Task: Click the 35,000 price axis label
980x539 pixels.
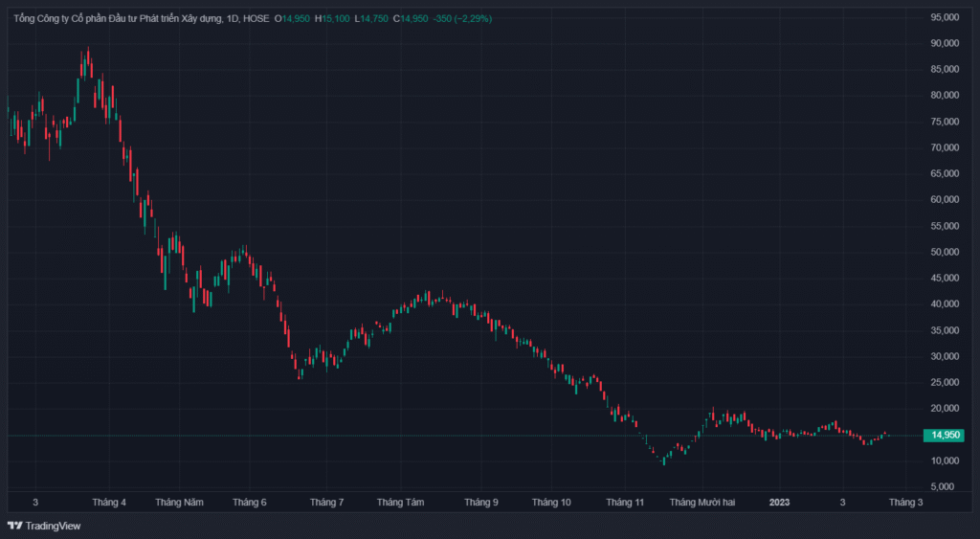Action: click(945, 330)
